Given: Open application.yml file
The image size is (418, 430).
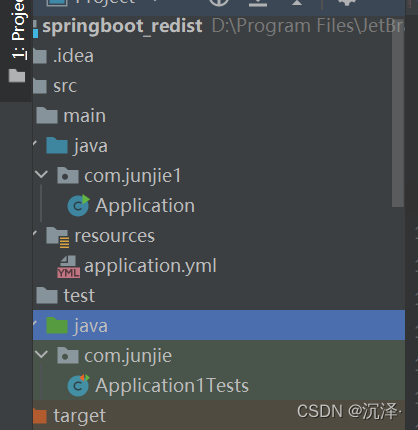Looking at the screenshot, I should tap(150, 266).
